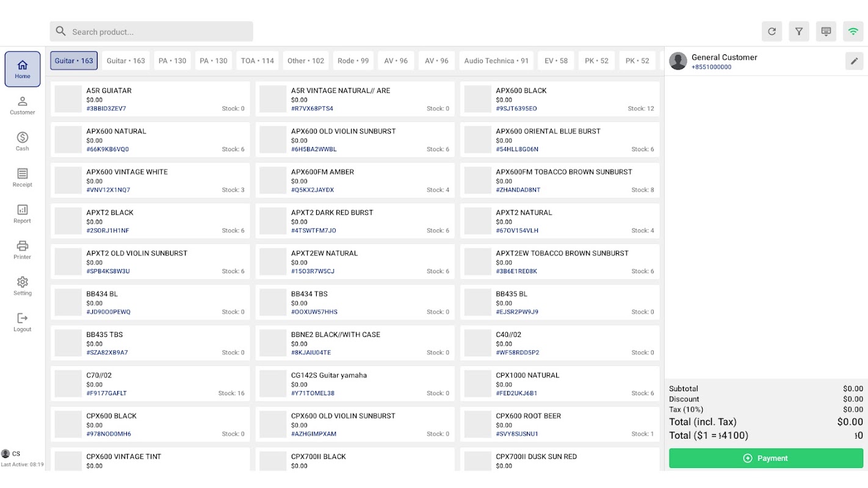This screenshot has width=868, height=488.
Task: Click product code #AZHGIMPXAM
Action: pyautogui.click(x=314, y=434)
